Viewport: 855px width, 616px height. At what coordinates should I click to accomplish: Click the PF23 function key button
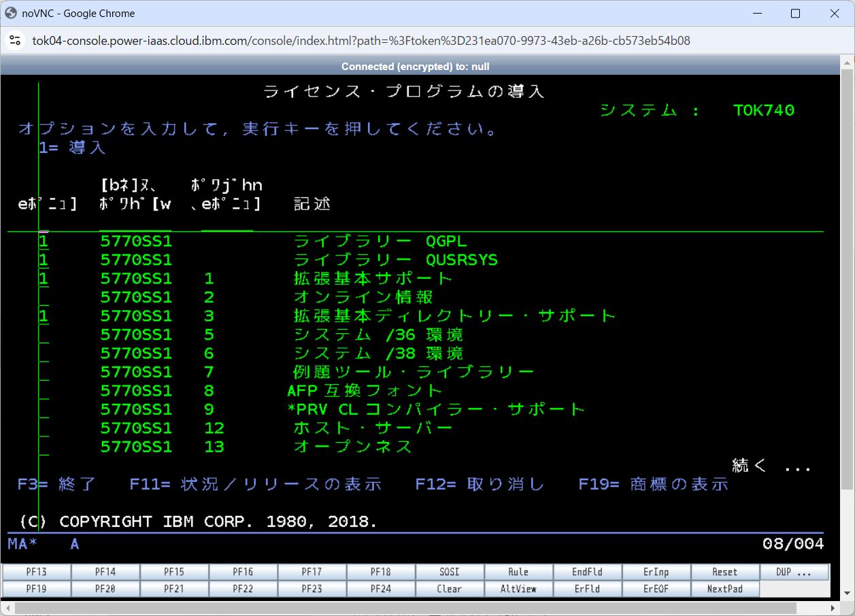coord(312,589)
